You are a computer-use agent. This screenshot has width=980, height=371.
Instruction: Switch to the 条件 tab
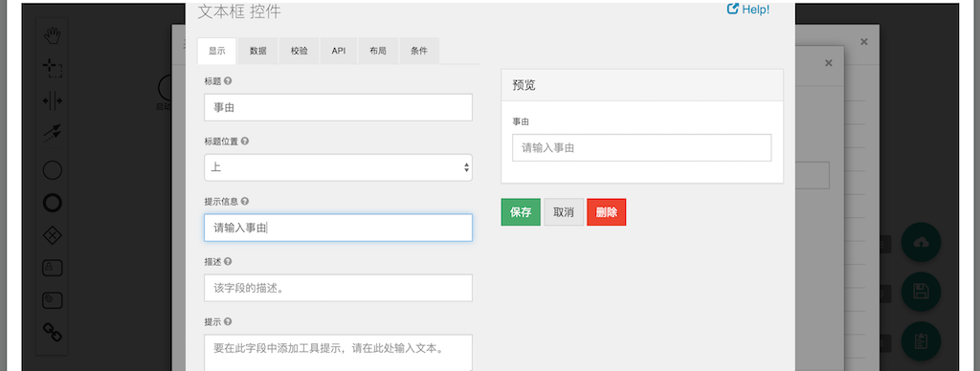419,52
